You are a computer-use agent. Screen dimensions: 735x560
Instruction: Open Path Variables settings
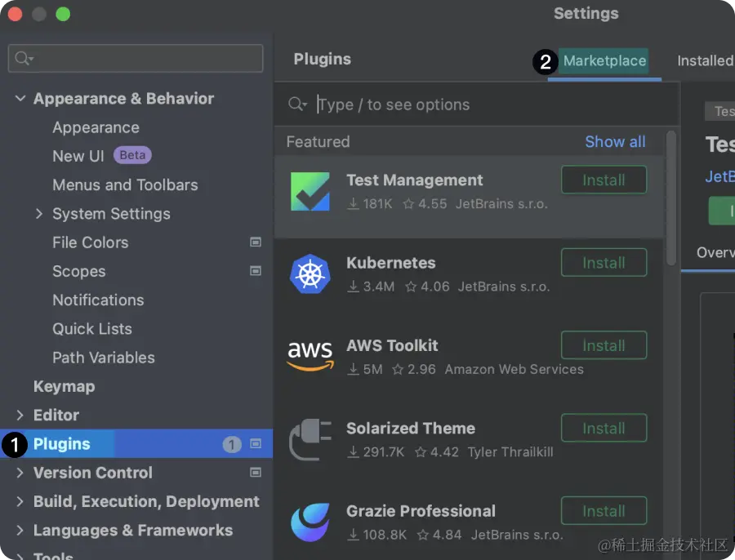click(x=103, y=358)
